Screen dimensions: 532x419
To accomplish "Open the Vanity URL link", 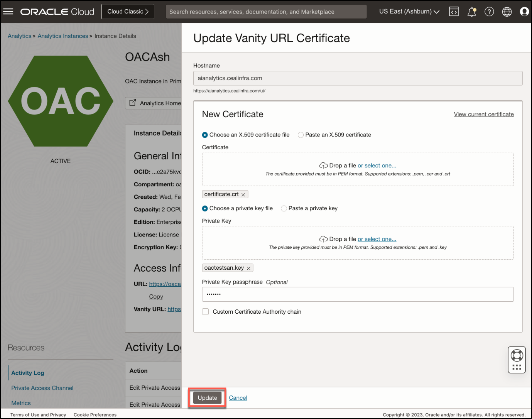I will pos(174,309).
